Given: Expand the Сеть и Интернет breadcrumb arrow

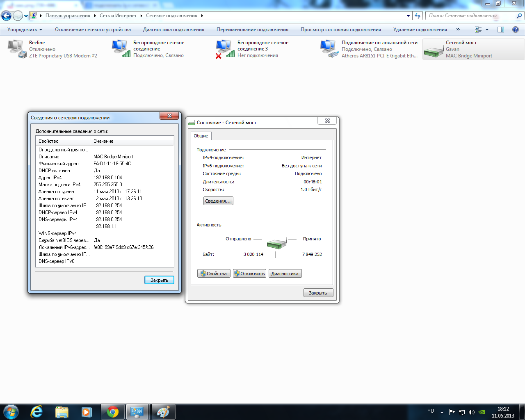Looking at the screenshot, I should tap(142, 16).
